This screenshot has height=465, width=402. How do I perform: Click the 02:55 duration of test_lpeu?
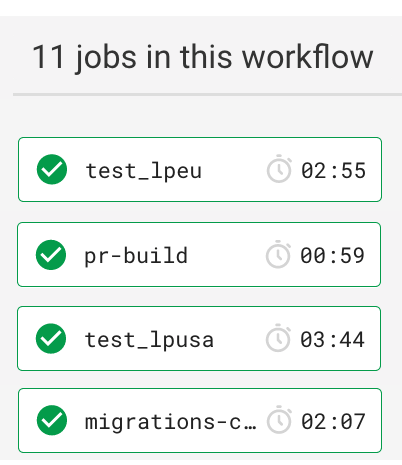click(x=334, y=171)
